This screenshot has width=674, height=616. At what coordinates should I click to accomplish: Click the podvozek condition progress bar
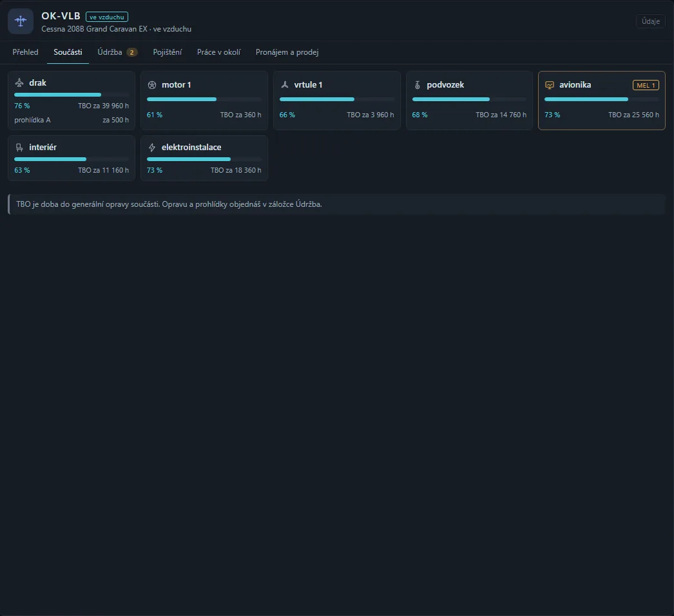[469, 99]
